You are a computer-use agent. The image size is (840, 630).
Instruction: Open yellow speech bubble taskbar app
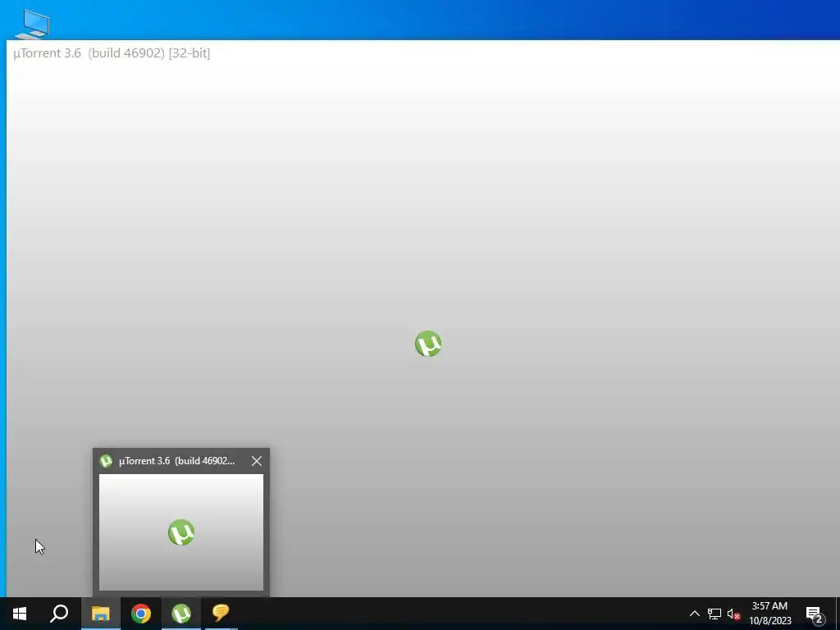(221, 614)
